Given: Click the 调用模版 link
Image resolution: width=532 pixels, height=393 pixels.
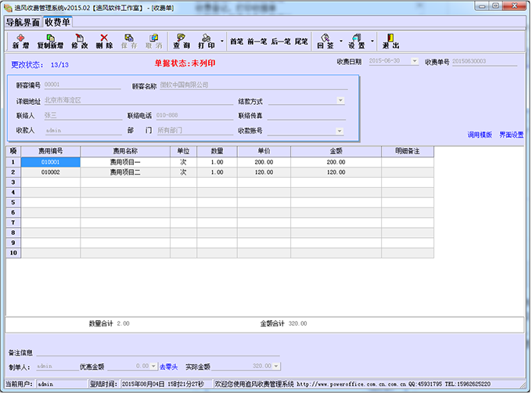Looking at the screenshot, I should 480,135.
